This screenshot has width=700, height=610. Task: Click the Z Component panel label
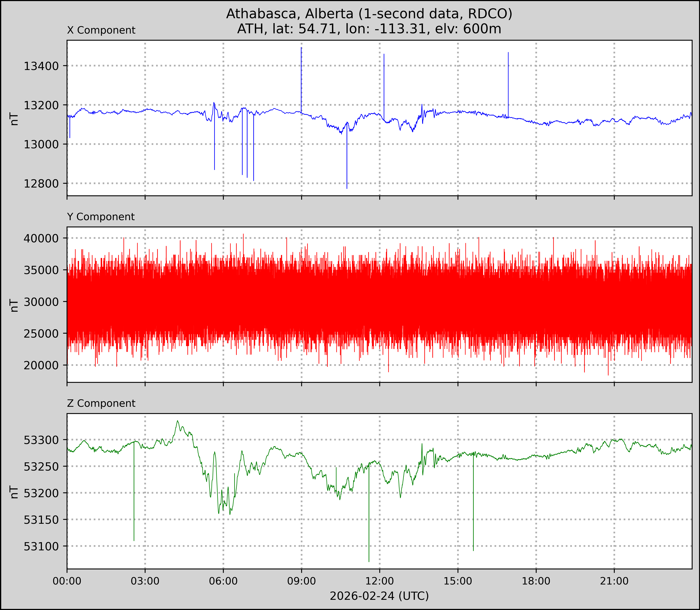coord(101,403)
